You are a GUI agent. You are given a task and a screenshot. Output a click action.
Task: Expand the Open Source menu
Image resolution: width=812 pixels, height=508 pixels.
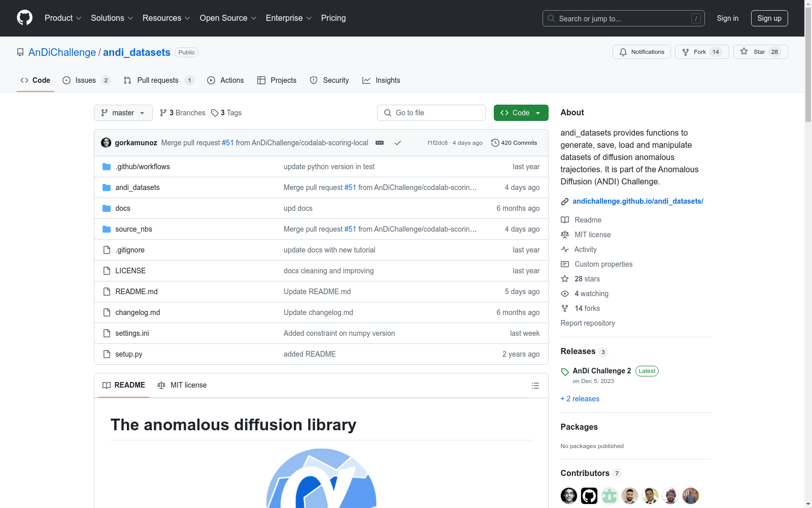point(228,18)
